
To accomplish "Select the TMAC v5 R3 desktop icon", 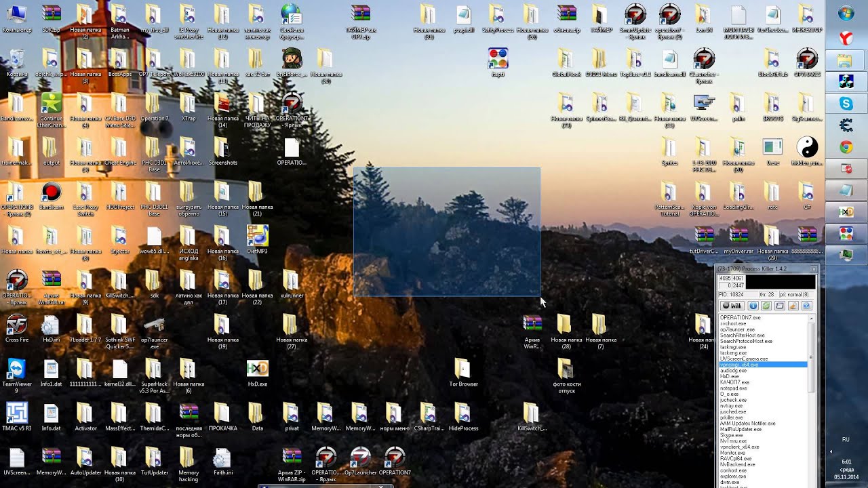I will pyautogui.click(x=17, y=416).
